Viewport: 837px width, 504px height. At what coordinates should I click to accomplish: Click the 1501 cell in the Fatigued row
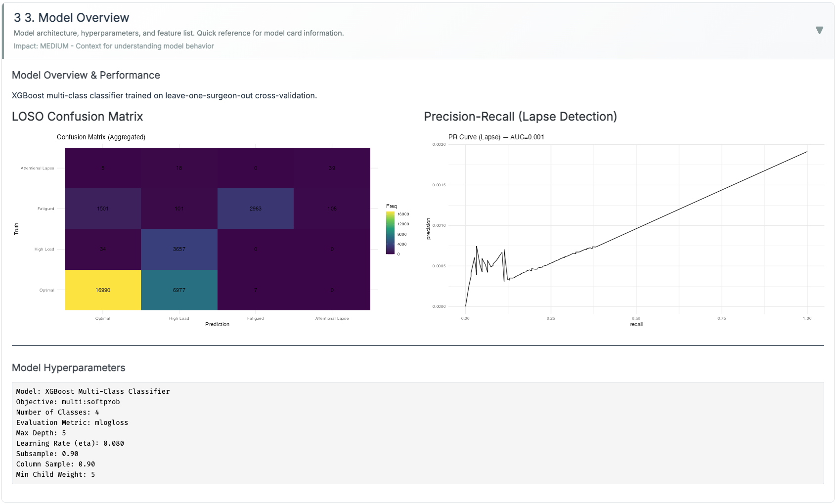click(x=103, y=209)
